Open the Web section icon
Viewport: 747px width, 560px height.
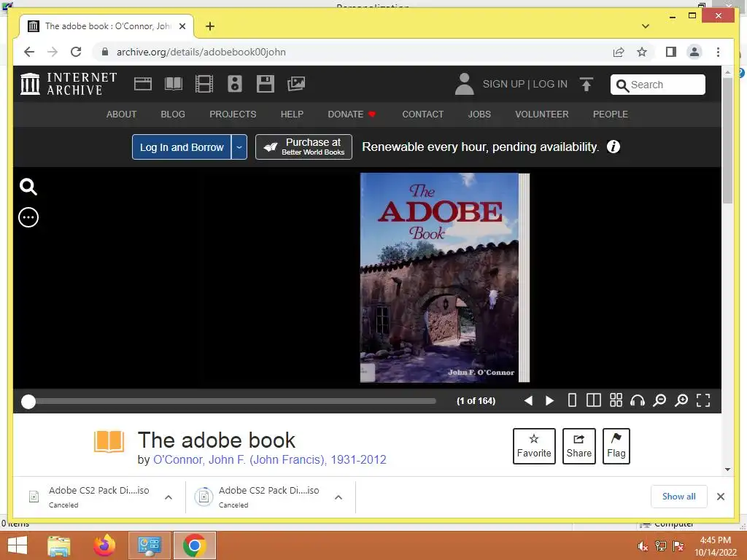[x=142, y=84]
